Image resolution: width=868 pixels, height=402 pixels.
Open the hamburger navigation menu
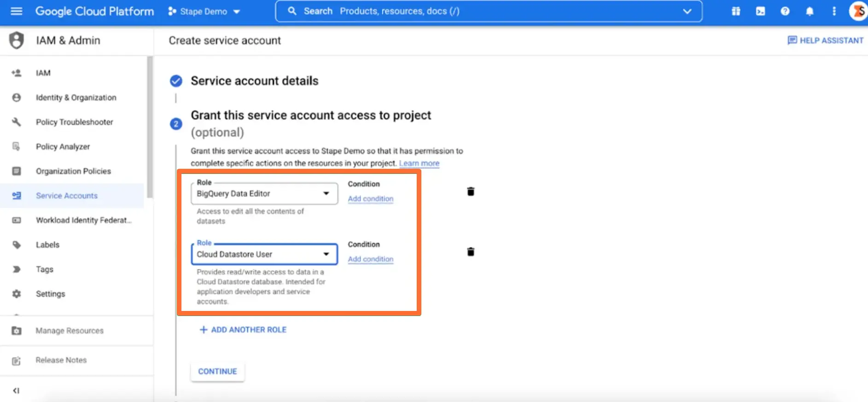tap(17, 11)
